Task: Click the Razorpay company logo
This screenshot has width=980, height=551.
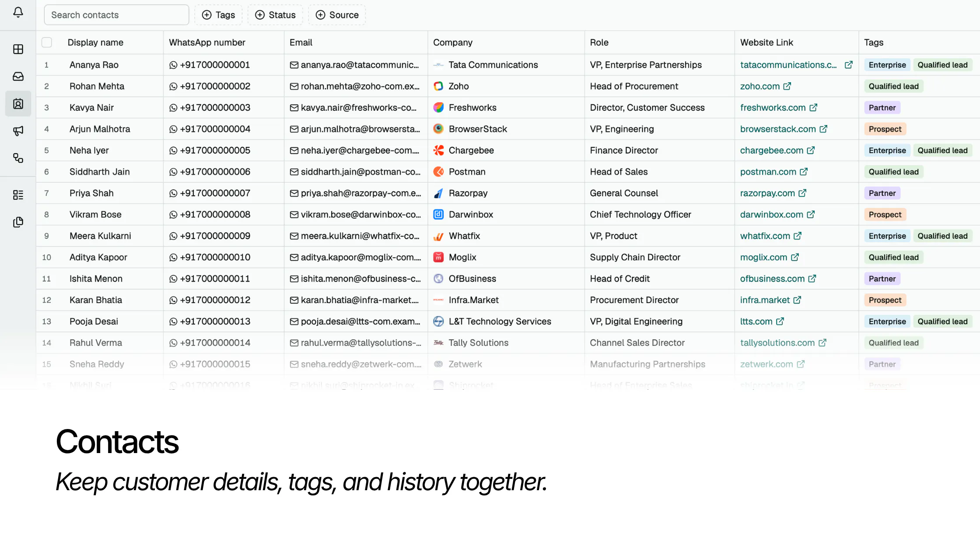Action: tap(438, 193)
